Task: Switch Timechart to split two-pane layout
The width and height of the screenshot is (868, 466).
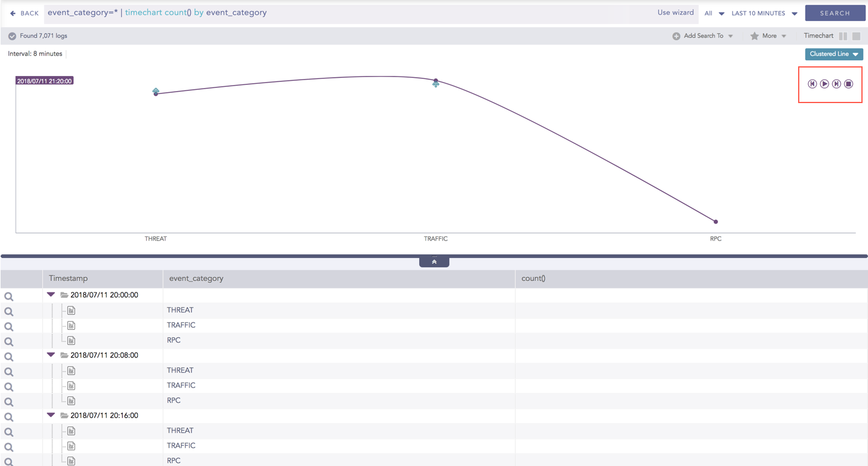Action: point(843,36)
